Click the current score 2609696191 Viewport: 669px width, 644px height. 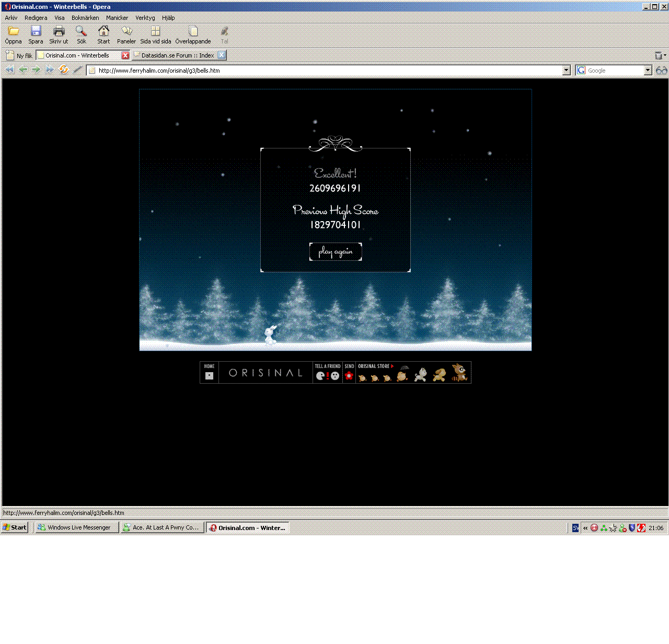335,188
